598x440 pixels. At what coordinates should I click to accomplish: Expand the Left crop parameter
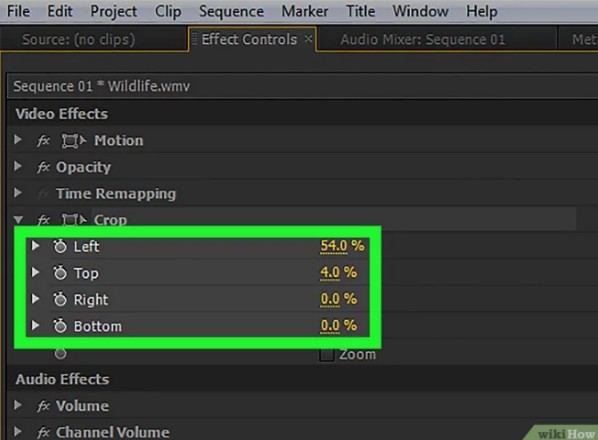point(35,246)
